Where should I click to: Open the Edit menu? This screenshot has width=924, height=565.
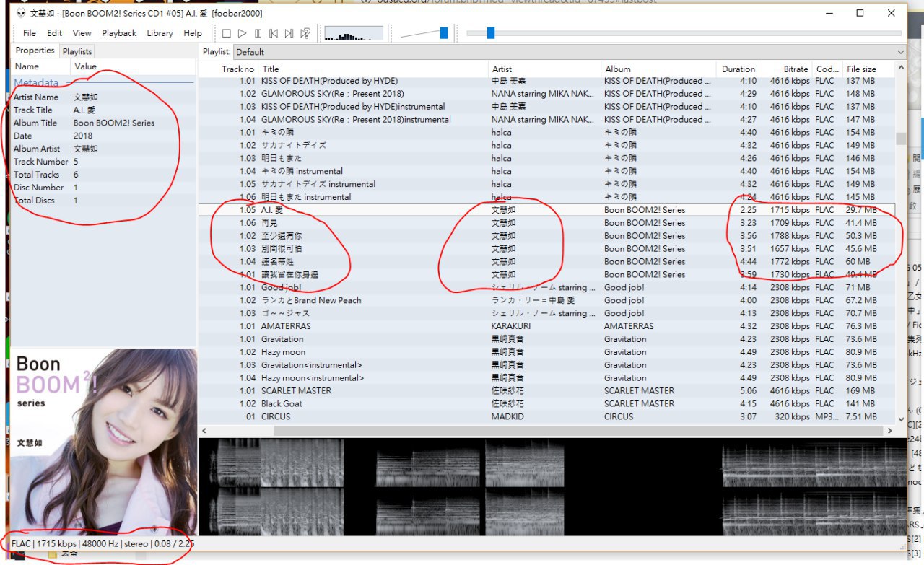click(x=55, y=33)
